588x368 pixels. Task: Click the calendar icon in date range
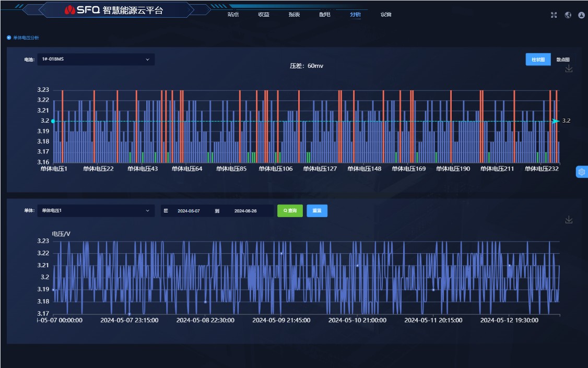coord(166,210)
